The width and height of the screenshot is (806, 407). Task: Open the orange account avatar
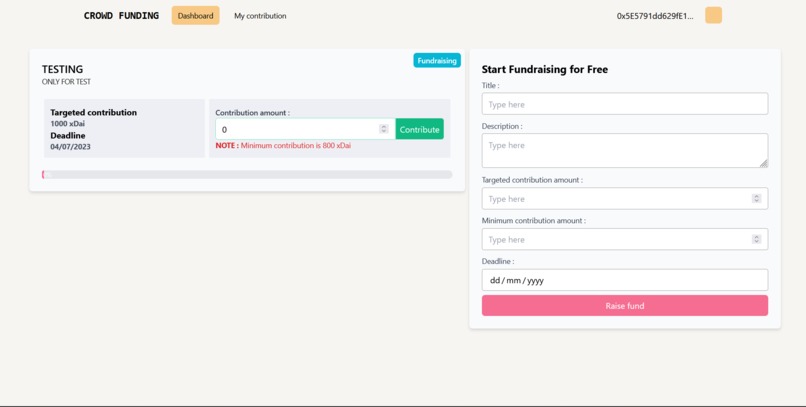[x=713, y=15]
